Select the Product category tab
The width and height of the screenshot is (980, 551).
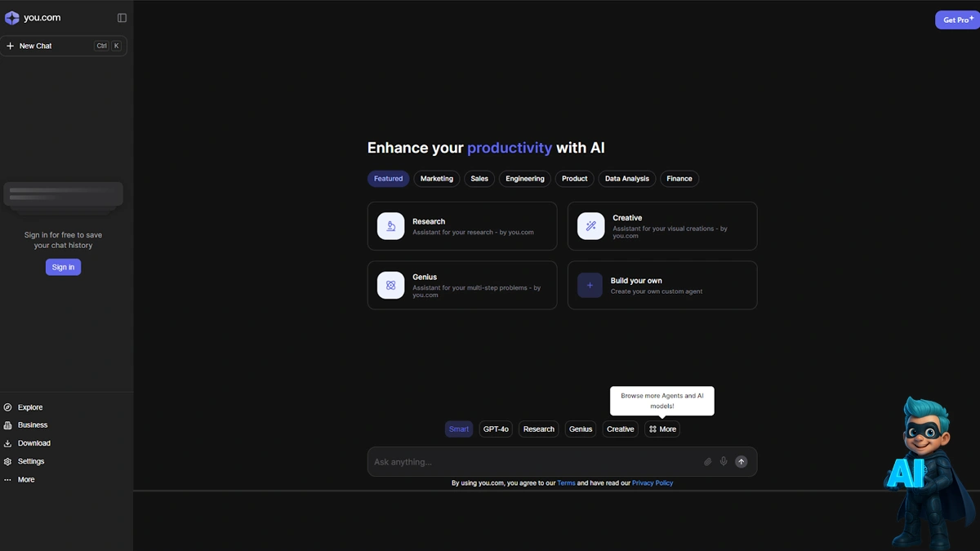tap(575, 179)
